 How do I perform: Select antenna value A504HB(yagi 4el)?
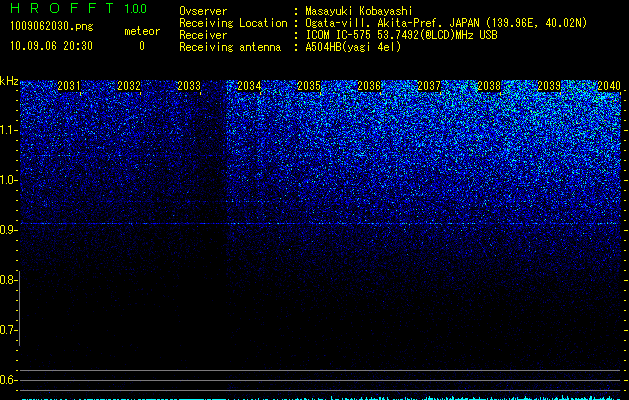pos(353,47)
